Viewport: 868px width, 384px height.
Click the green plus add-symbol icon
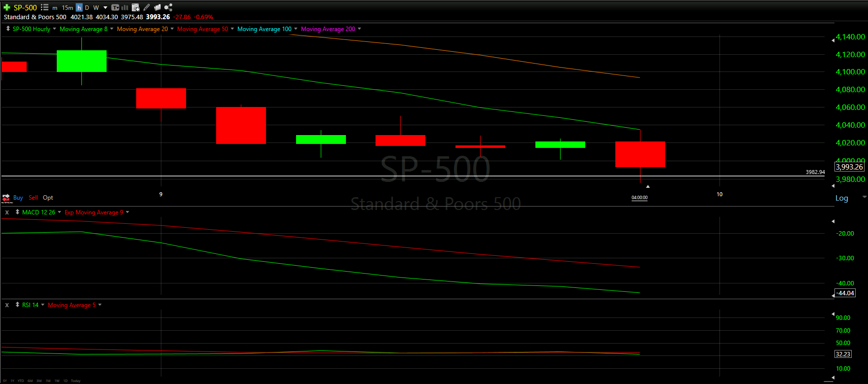(7, 7)
